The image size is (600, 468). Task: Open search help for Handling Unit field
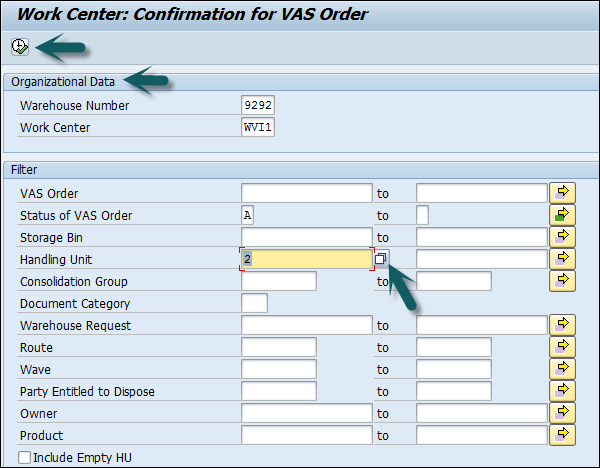[382, 259]
